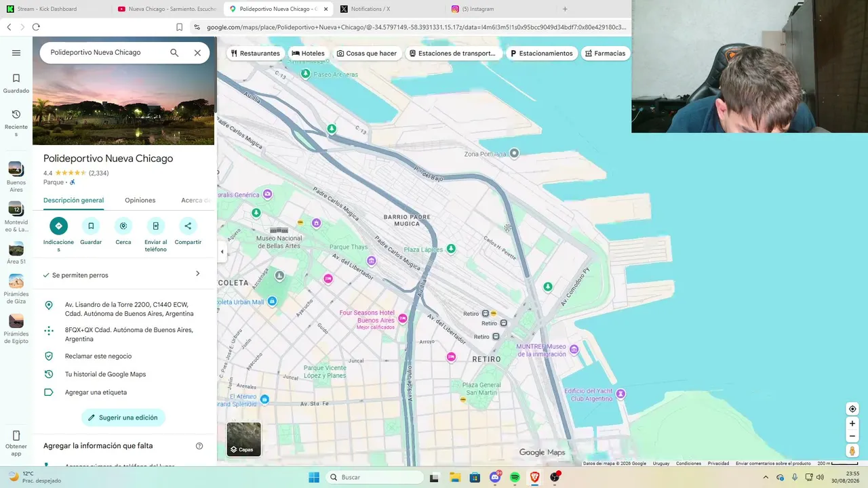The width and height of the screenshot is (868, 488).
Task: Select the Plaza Lapices map marker
Action: (x=452, y=249)
